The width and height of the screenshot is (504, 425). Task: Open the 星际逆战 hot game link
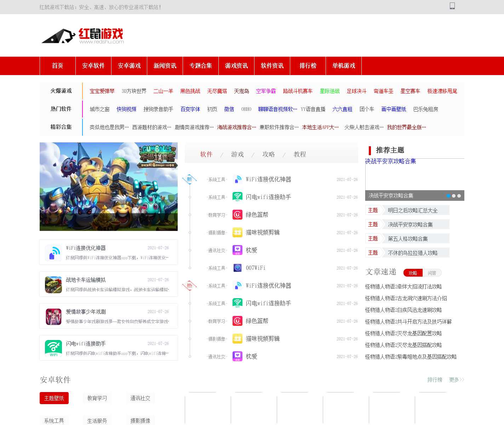[330, 91]
